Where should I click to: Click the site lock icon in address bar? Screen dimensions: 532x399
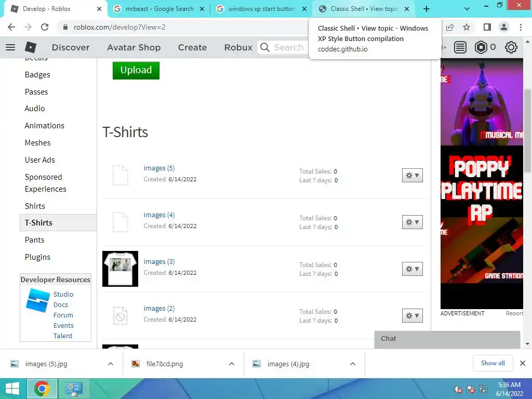pos(65,27)
